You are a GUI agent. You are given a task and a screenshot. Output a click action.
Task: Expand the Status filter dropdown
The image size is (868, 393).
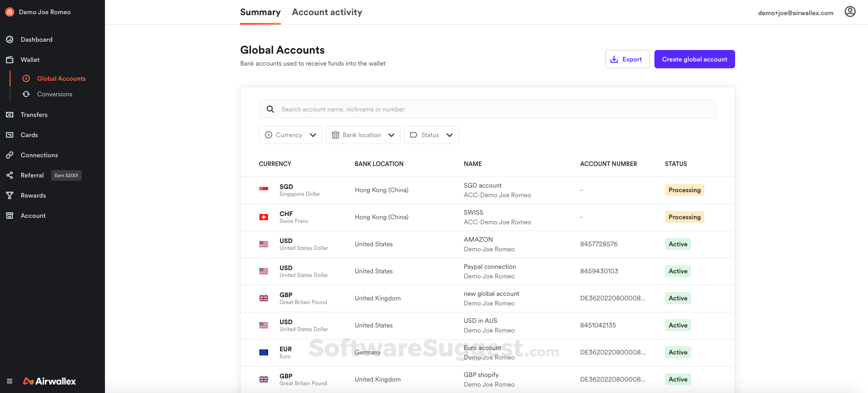pos(431,135)
